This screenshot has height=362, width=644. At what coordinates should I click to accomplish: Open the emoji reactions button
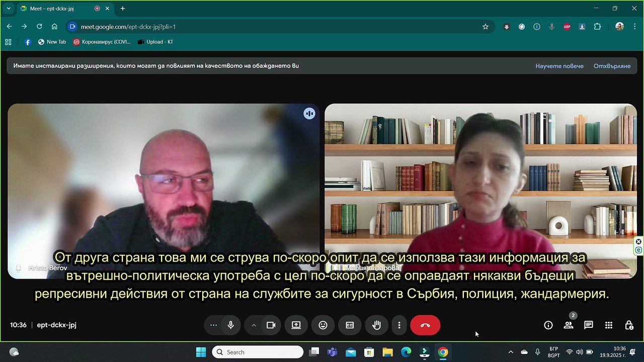click(x=323, y=325)
